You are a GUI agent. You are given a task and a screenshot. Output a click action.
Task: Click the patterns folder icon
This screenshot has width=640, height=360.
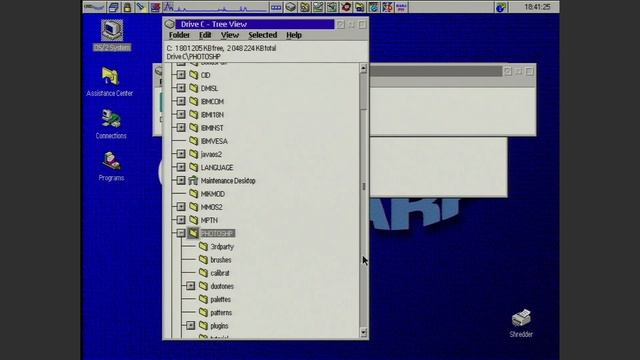pos(203,312)
